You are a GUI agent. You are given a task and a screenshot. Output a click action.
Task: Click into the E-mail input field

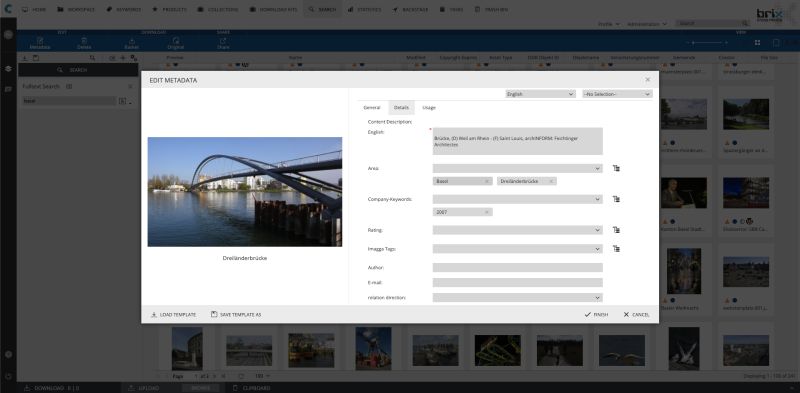coord(517,282)
